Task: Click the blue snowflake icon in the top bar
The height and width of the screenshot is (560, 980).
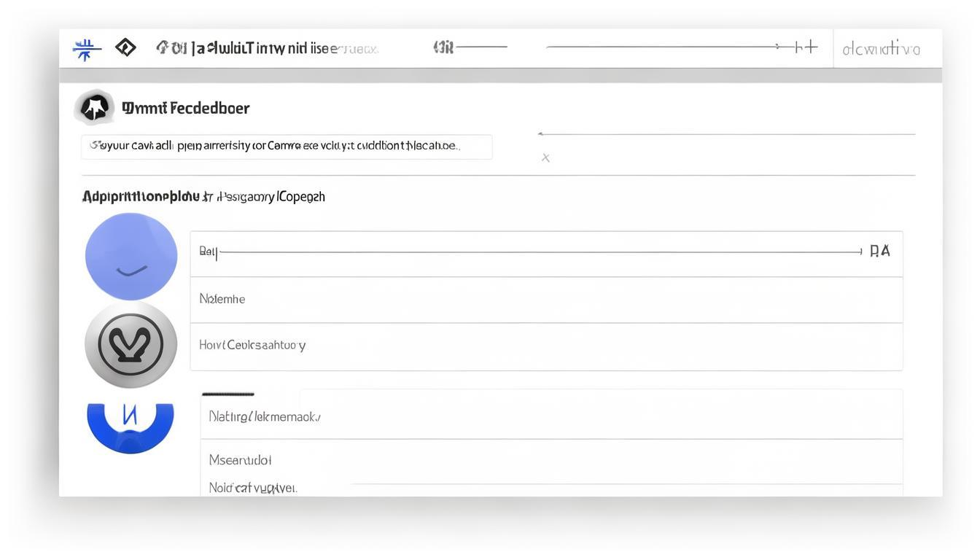Action: tap(86, 49)
